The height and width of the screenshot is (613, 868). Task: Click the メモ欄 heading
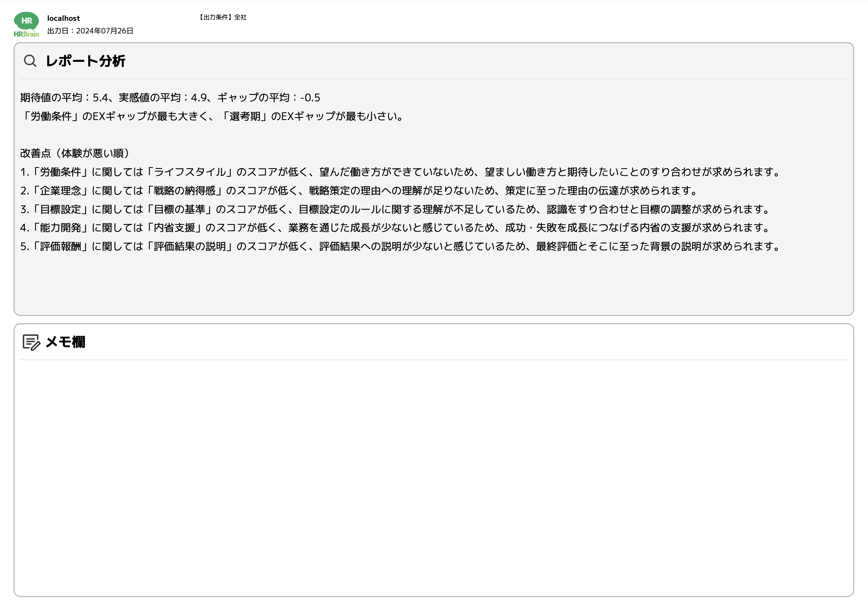point(65,342)
